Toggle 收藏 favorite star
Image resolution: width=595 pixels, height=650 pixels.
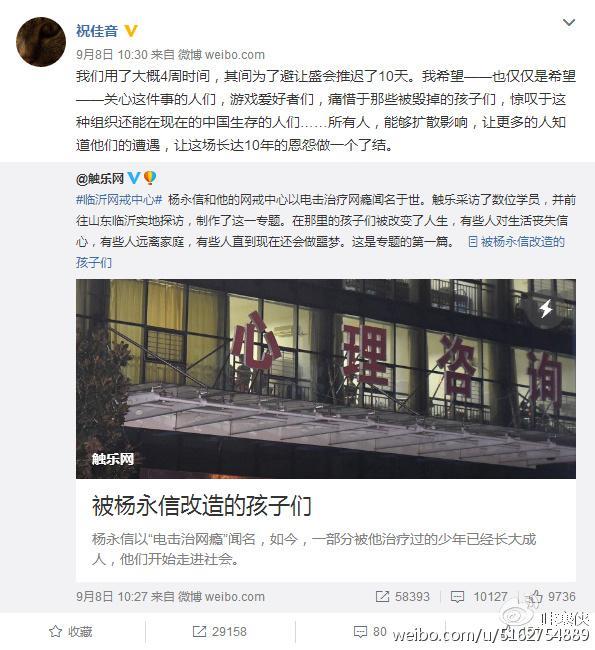70,632
